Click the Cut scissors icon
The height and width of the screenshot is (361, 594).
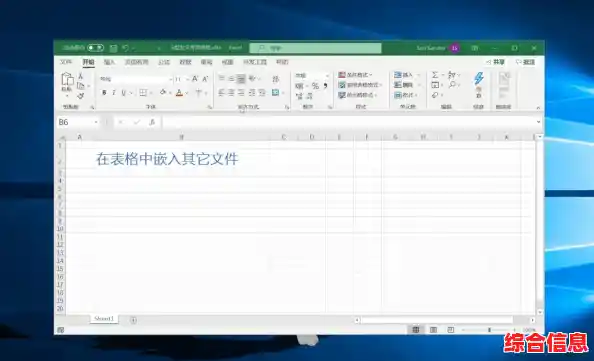pos(80,76)
